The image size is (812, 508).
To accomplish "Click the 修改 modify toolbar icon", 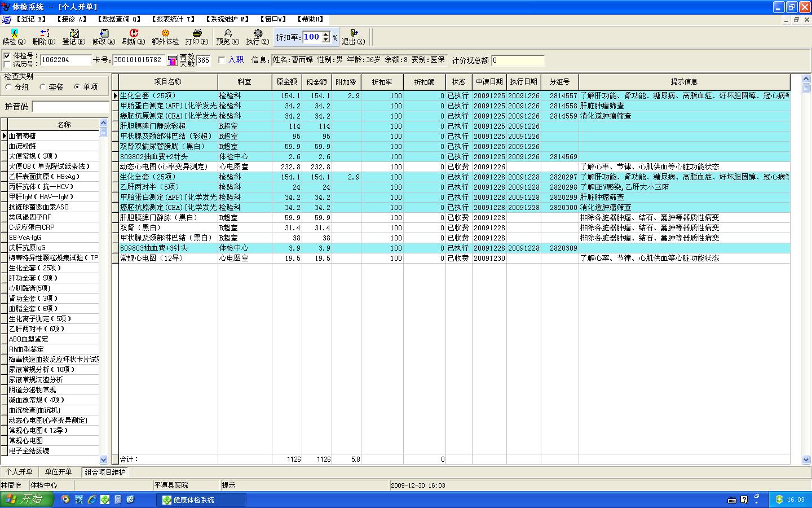I will pos(104,34).
